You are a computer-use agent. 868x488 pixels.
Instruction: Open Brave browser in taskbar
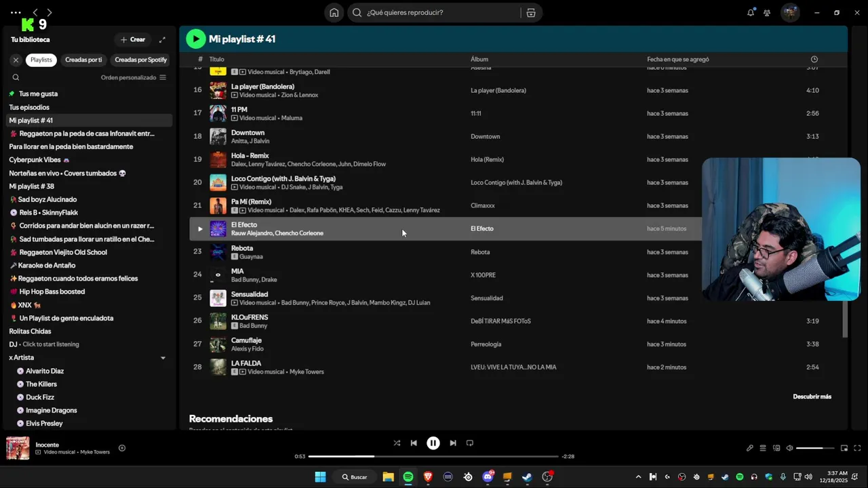[428, 476]
